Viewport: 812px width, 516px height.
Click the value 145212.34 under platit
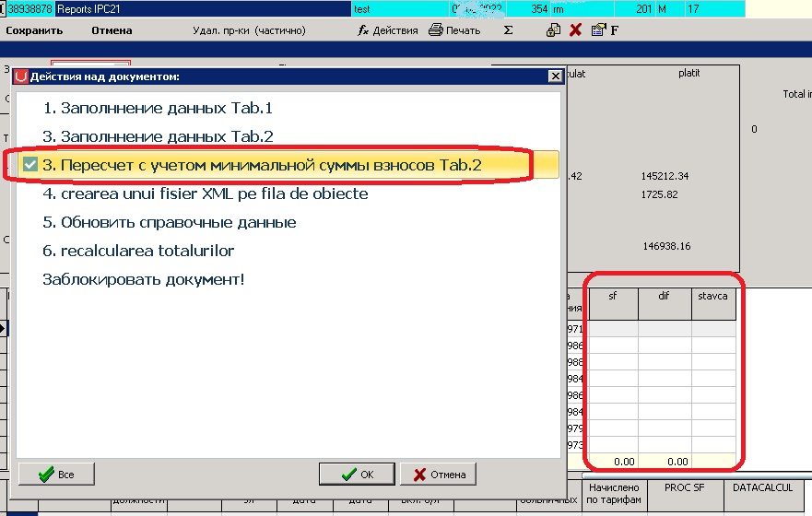coord(665,177)
